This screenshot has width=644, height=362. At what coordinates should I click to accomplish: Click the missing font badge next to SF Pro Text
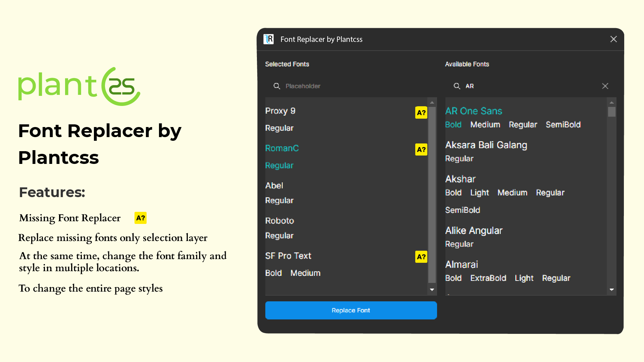(421, 257)
